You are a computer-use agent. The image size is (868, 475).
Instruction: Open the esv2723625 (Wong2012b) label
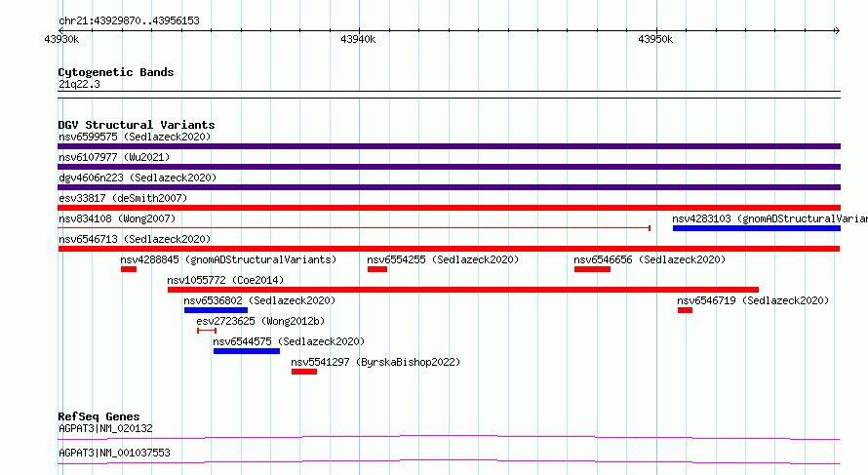click(260, 321)
